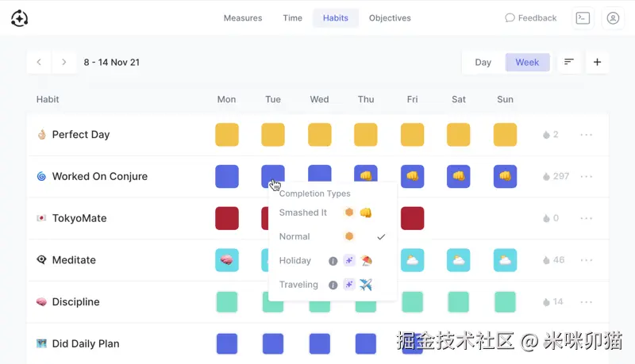635x364 pixels.
Task: Open TokyoMate row options menu
Action: pos(587,218)
